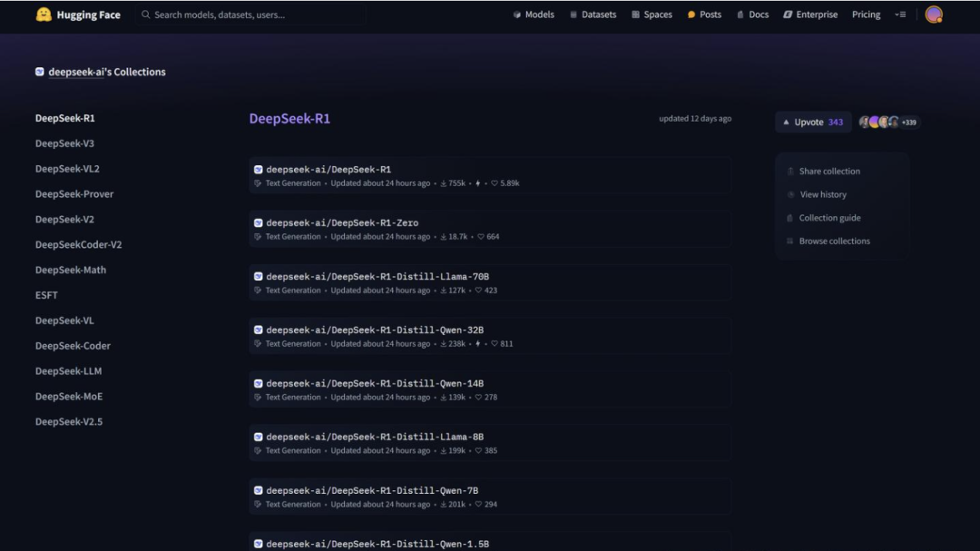Open the more navigation menu icon
Viewport: 980px width, 551px height.
coord(900,15)
